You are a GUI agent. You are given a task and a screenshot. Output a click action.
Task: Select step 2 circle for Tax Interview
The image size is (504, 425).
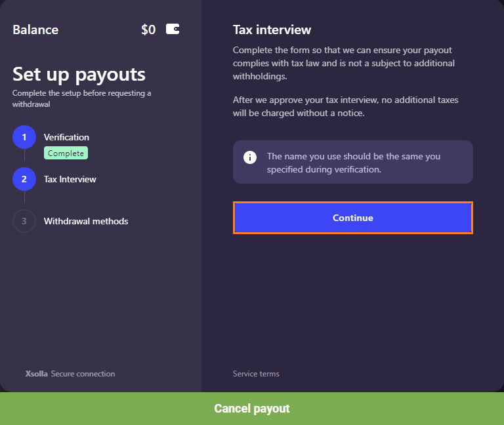point(24,179)
